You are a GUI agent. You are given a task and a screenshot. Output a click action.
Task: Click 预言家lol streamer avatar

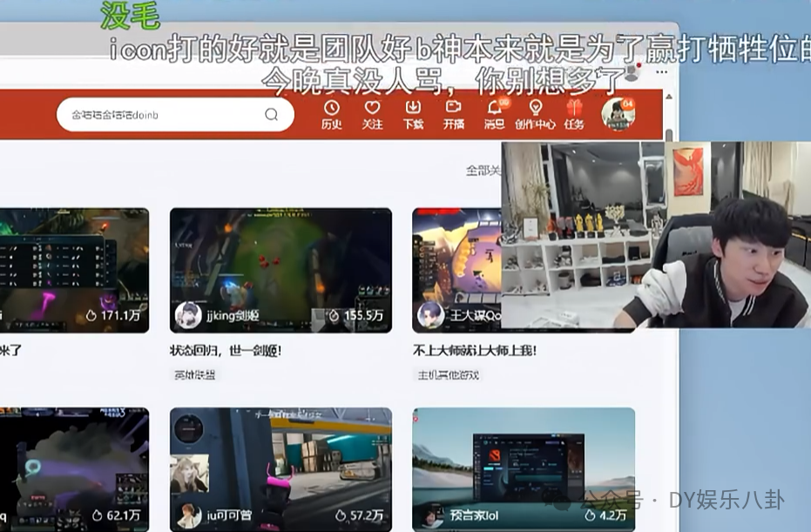(x=430, y=515)
